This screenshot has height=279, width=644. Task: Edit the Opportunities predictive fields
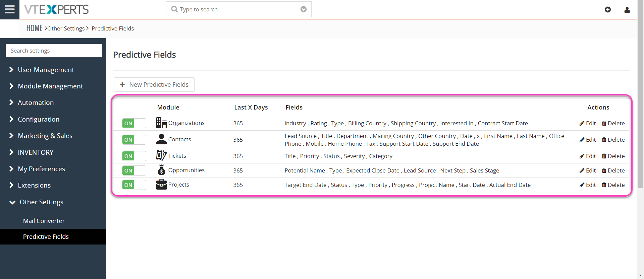coord(588,170)
